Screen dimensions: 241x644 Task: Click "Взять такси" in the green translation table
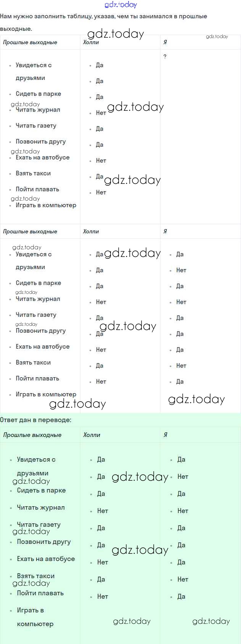click(x=36, y=576)
